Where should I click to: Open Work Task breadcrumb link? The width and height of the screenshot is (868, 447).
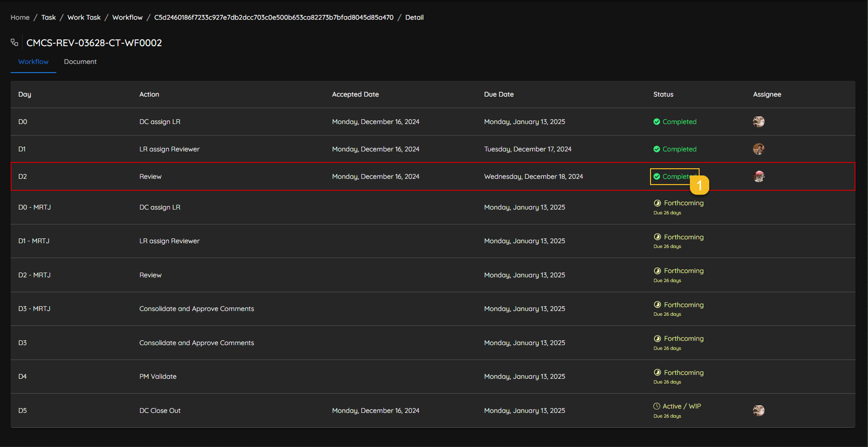[84, 17]
